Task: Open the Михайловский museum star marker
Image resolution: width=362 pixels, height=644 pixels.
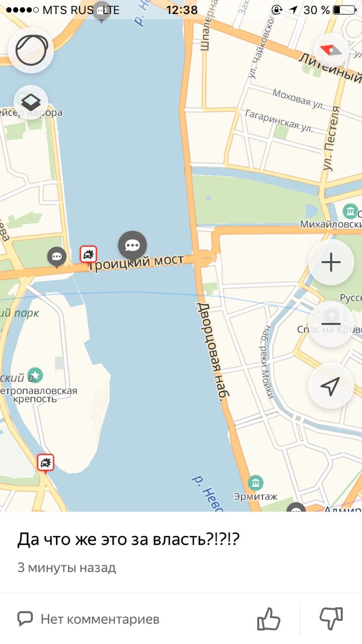Action: click(350, 211)
